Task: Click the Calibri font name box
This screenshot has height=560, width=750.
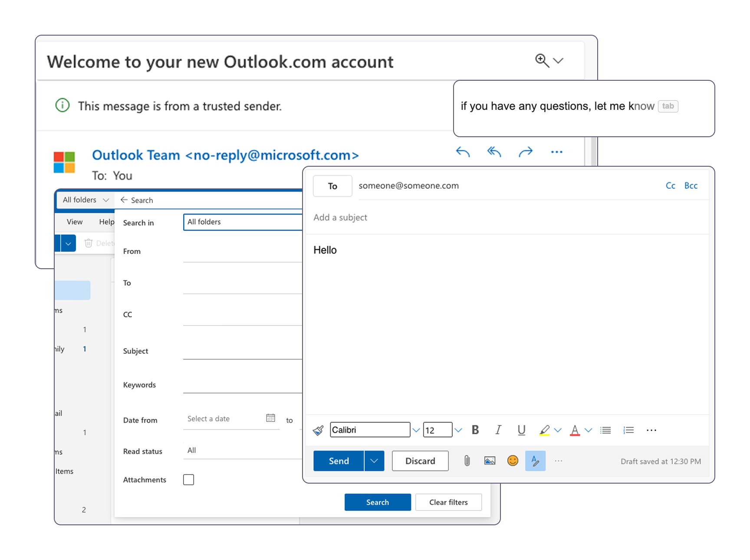Action: point(370,430)
